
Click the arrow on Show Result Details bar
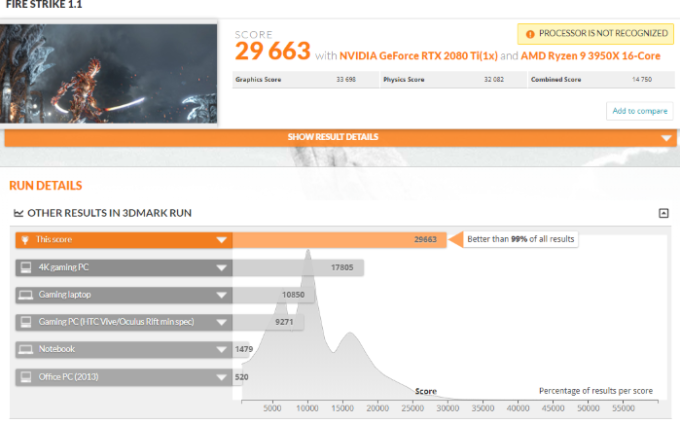[x=666, y=138]
